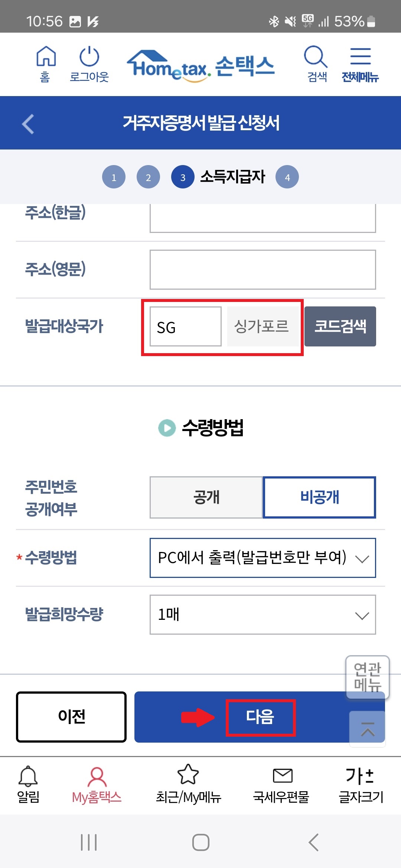This screenshot has height=868, width=401.
Task: Select 비공개 for resident number disclosure
Action: click(x=319, y=497)
